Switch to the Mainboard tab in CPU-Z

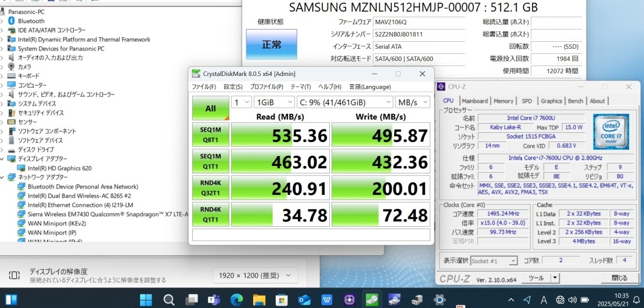[475, 101]
